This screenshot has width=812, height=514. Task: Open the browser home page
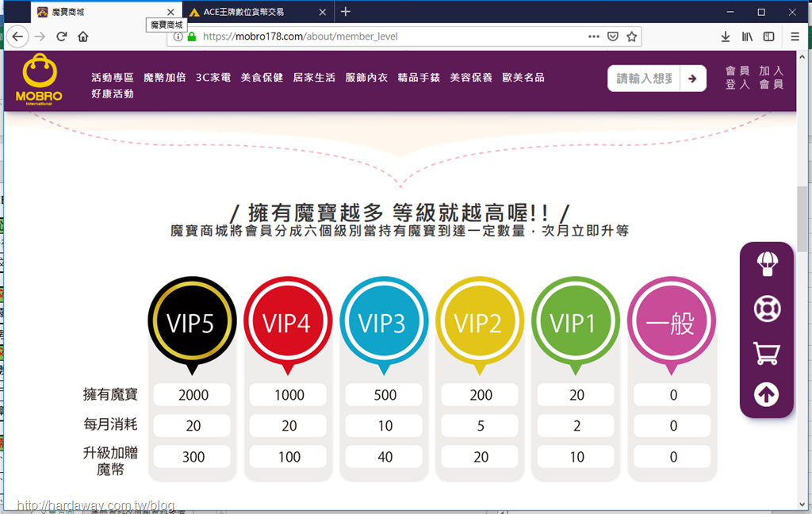[82, 36]
